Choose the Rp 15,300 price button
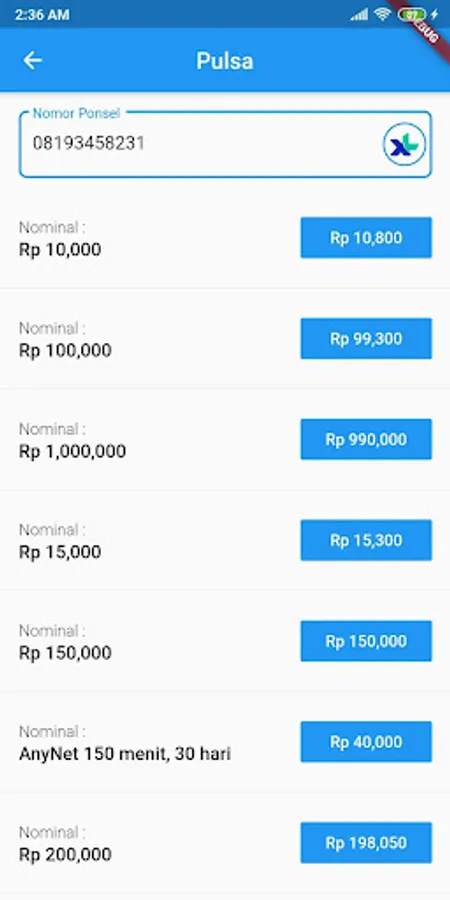 click(366, 540)
